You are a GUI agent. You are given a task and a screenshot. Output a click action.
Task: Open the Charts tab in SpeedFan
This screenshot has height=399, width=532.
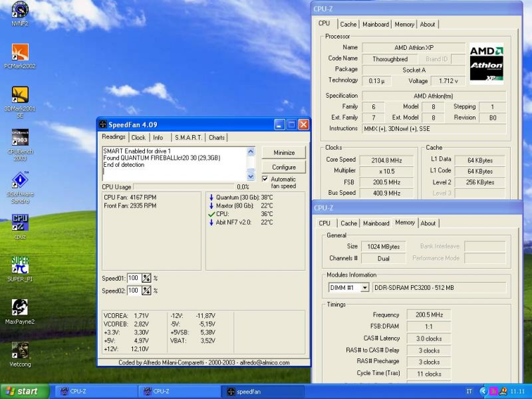pyautogui.click(x=217, y=138)
